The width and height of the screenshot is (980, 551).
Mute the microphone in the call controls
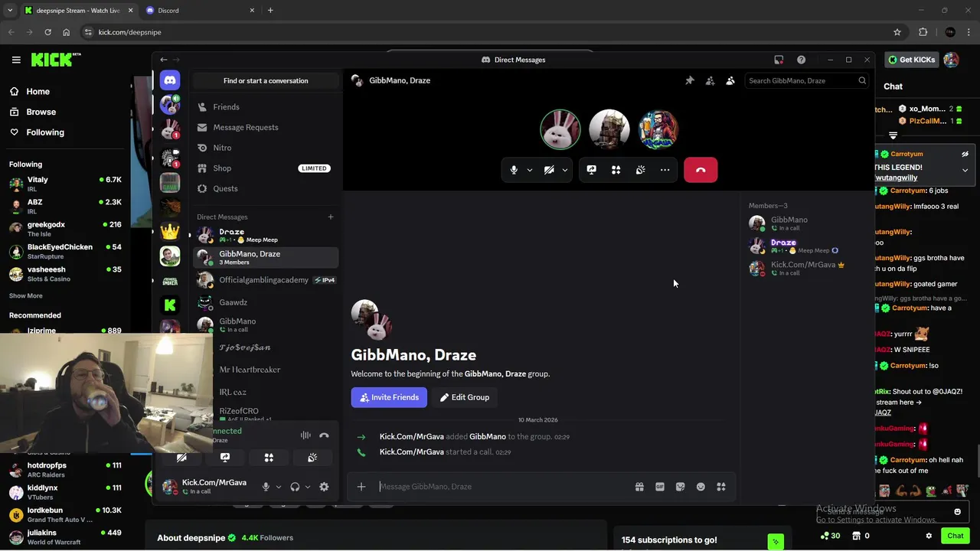(514, 170)
